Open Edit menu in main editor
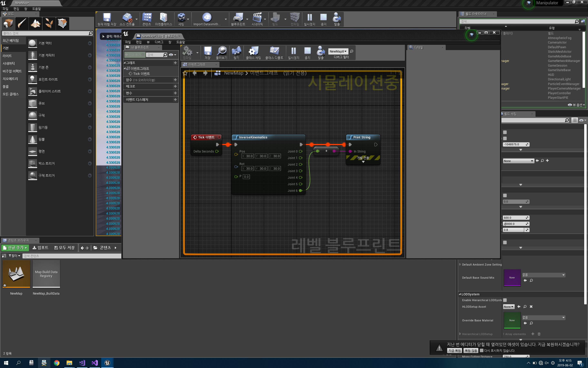Screen dimensions: 588x368 pos(16,9)
